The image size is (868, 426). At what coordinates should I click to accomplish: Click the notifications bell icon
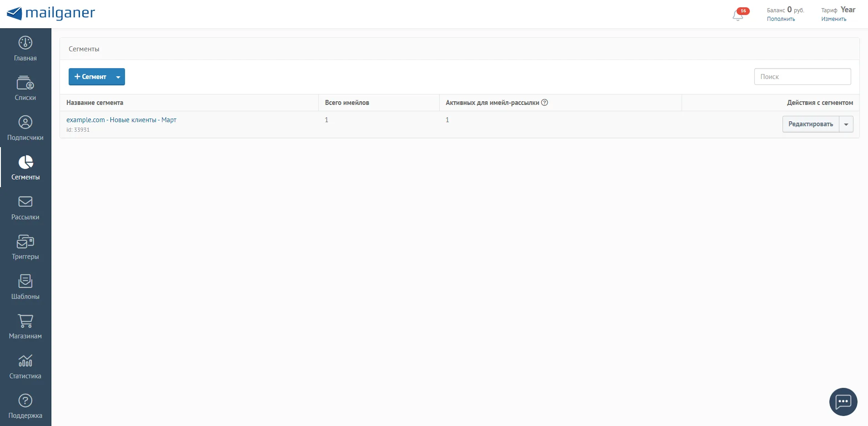[738, 15]
